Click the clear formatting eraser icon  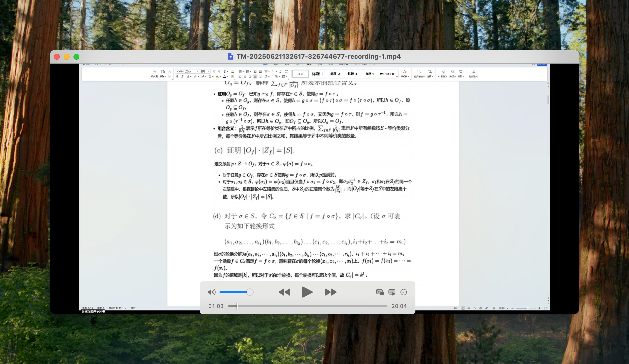(232, 71)
